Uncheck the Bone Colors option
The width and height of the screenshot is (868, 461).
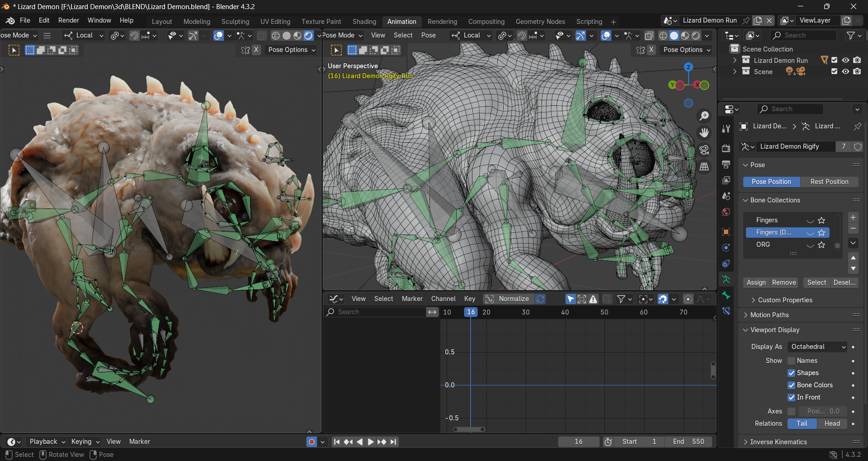click(x=791, y=385)
